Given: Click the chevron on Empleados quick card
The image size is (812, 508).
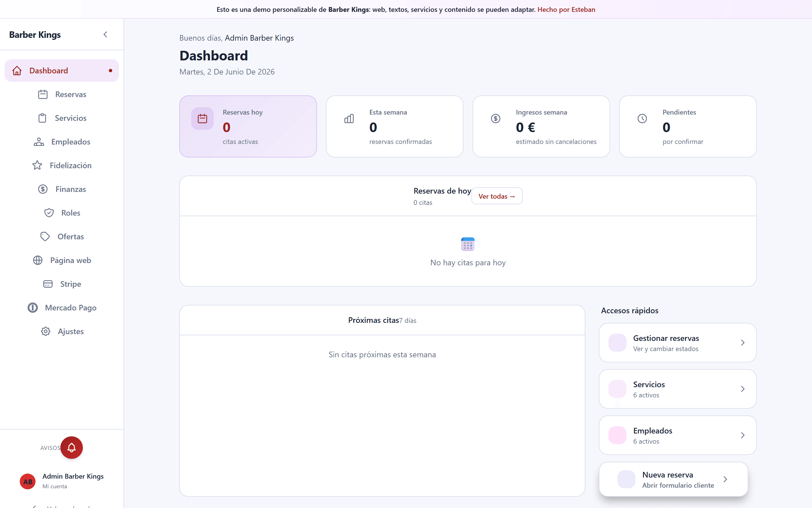Looking at the screenshot, I should [x=743, y=435].
